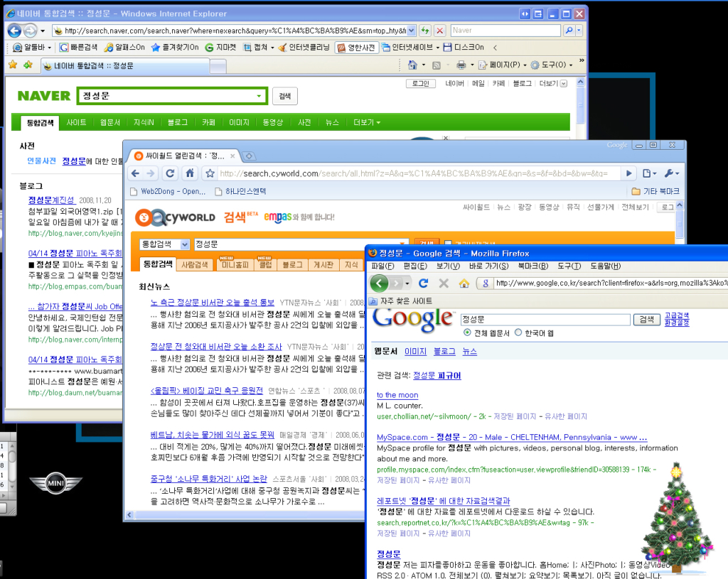Open Chrome wrench tools menu
This screenshot has width=728, height=579.
671,173
